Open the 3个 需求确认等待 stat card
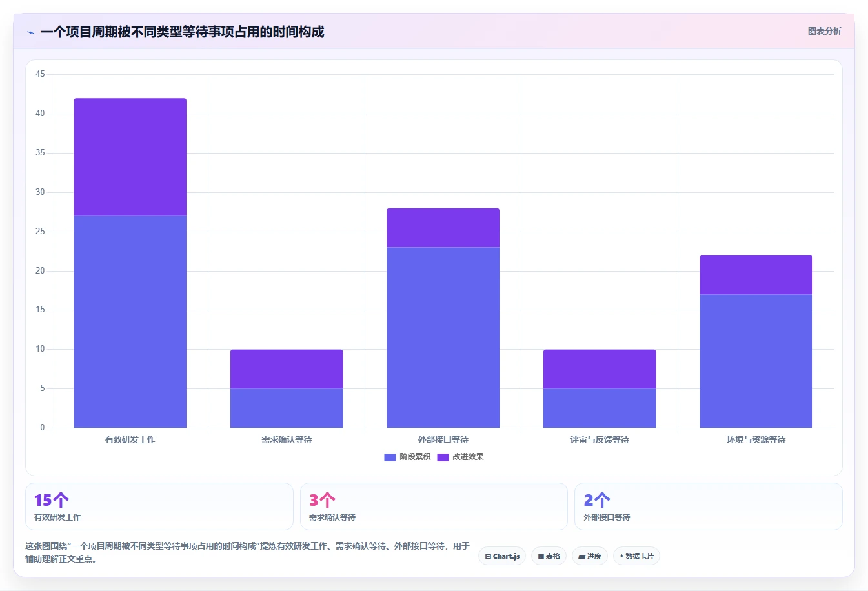868x591 pixels. click(x=434, y=506)
